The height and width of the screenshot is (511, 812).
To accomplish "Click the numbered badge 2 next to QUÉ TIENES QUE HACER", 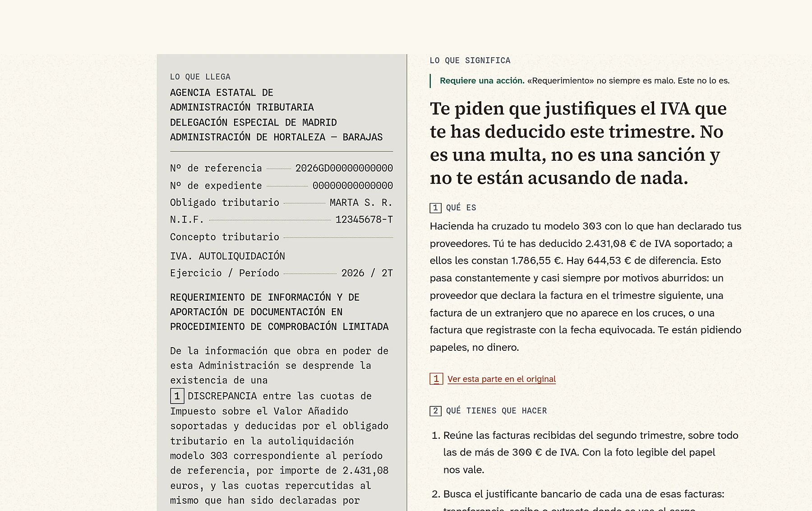I will pos(435,411).
